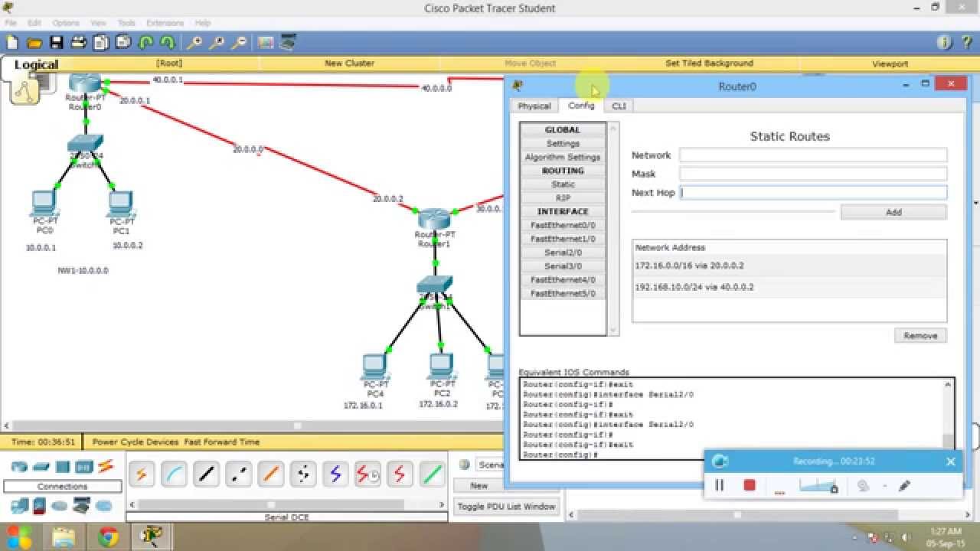Click the New file toolbar icon
Screen dimensions: 980x551
pyautogui.click(x=12, y=42)
